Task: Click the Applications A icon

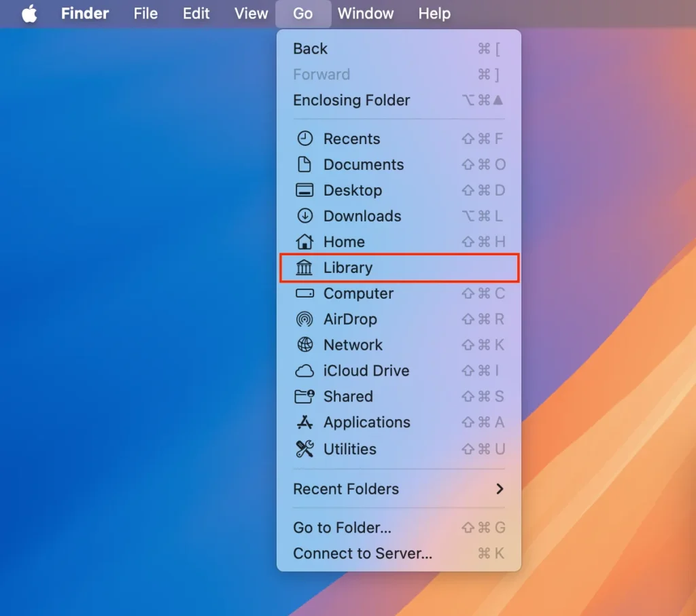Action: [304, 422]
